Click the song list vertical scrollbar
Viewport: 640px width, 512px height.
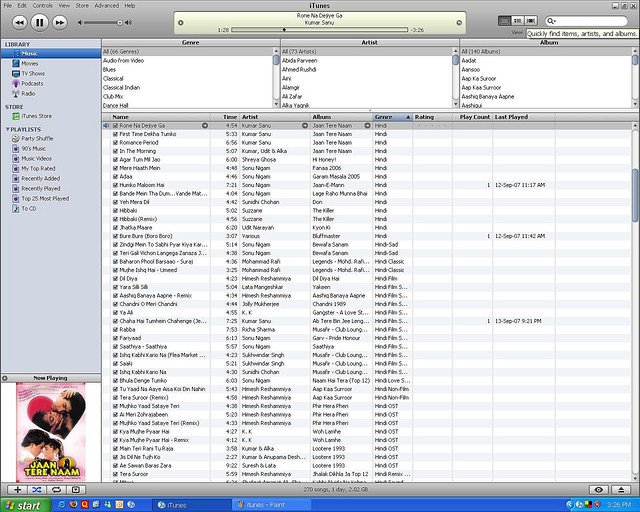(636, 196)
